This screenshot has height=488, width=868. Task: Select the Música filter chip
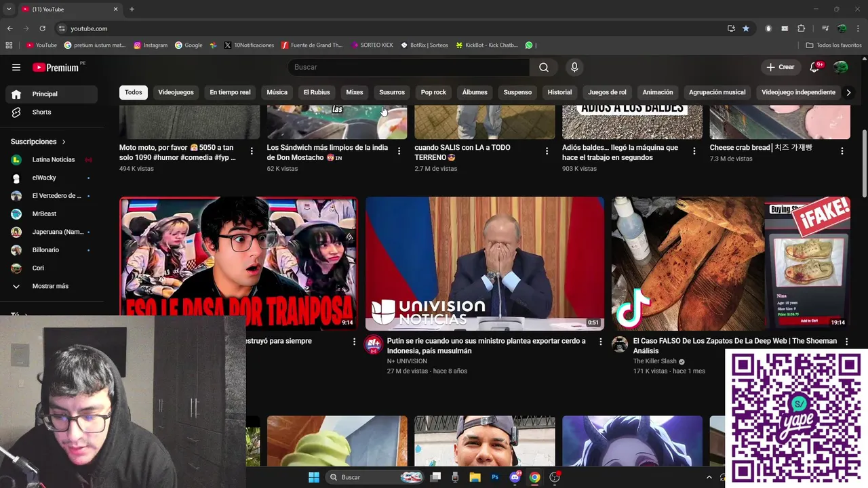tap(277, 92)
